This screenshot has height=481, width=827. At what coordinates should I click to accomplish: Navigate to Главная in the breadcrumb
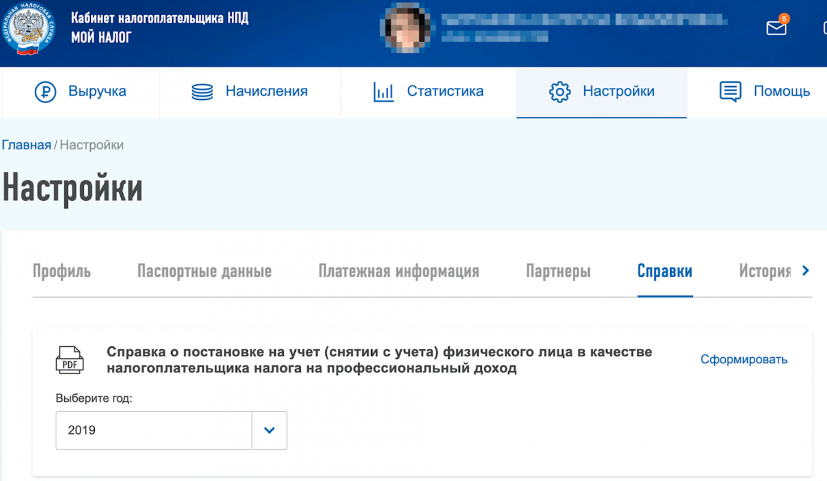point(26,145)
